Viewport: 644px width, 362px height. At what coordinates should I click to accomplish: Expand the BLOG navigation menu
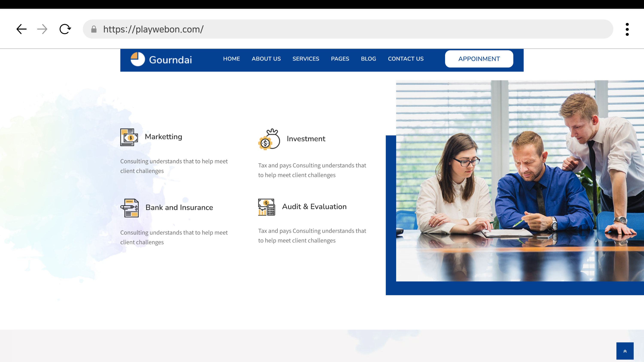click(368, 59)
